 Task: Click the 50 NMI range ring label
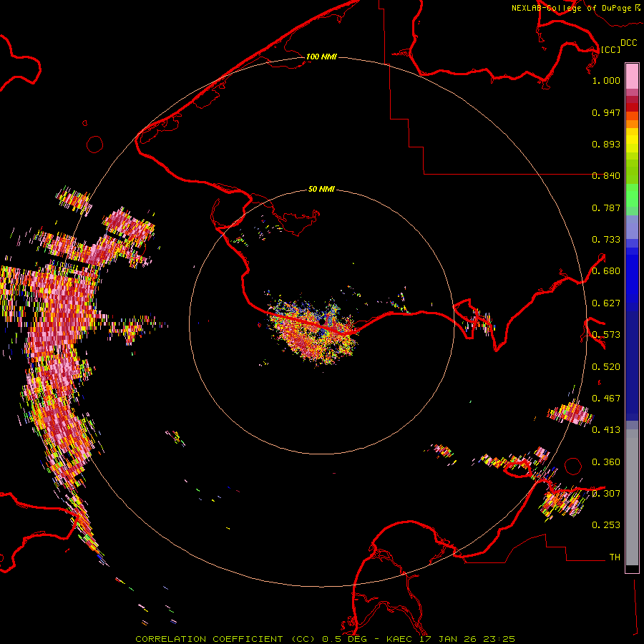click(x=321, y=189)
